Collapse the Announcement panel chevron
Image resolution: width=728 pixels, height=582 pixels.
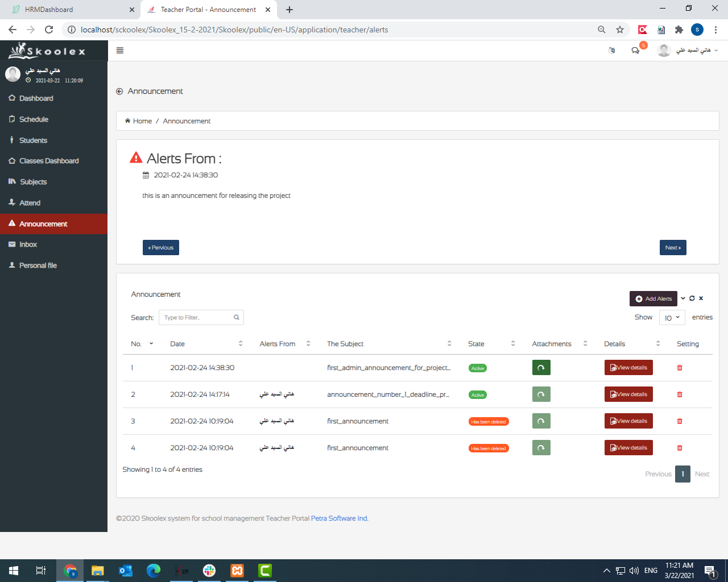683,298
